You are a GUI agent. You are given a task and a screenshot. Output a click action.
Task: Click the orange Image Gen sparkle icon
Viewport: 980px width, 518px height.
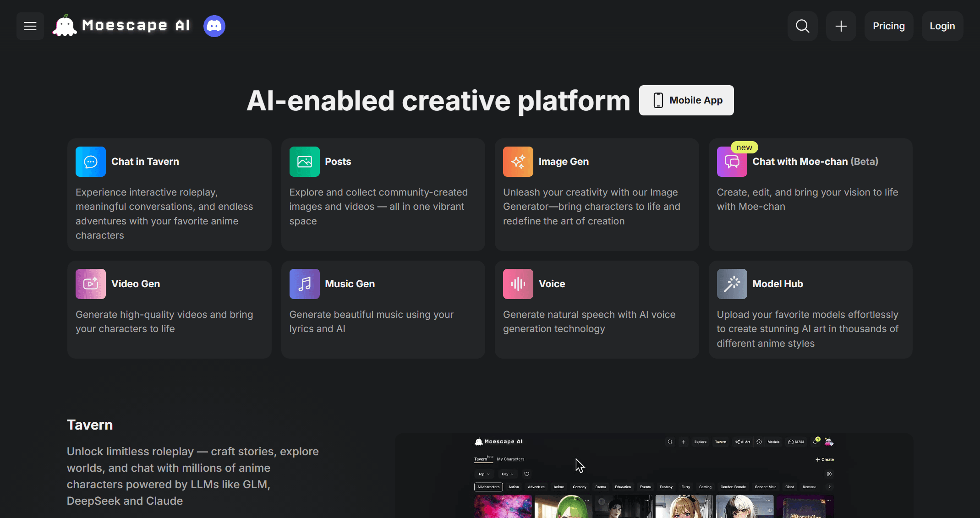pyautogui.click(x=518, y=162)
